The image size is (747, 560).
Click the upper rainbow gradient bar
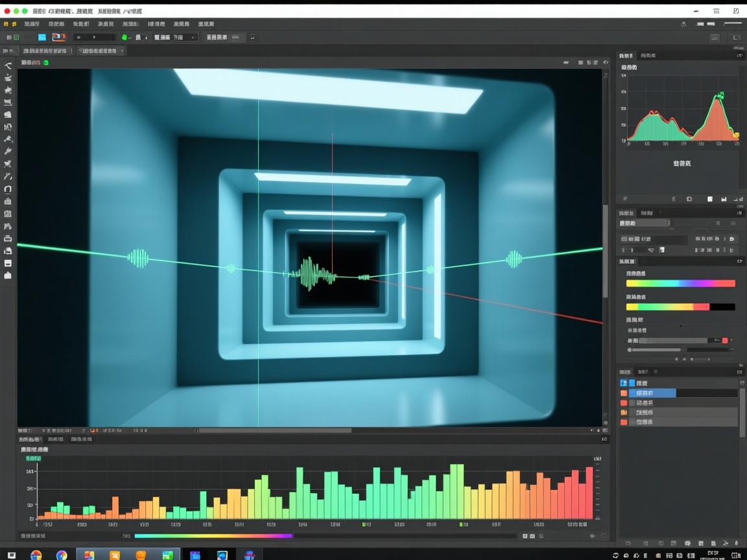pos(680,283)
